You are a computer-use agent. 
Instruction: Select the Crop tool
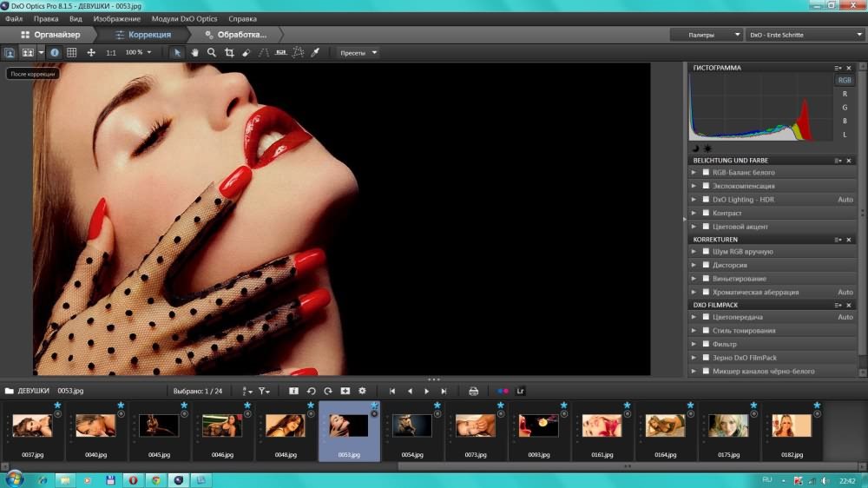tap(229, 53)
